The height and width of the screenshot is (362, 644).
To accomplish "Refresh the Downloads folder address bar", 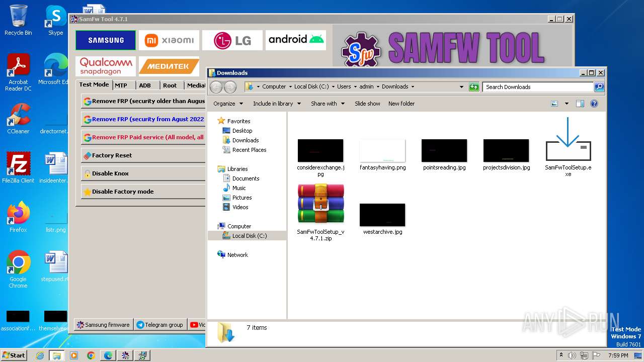I will 474,87.
